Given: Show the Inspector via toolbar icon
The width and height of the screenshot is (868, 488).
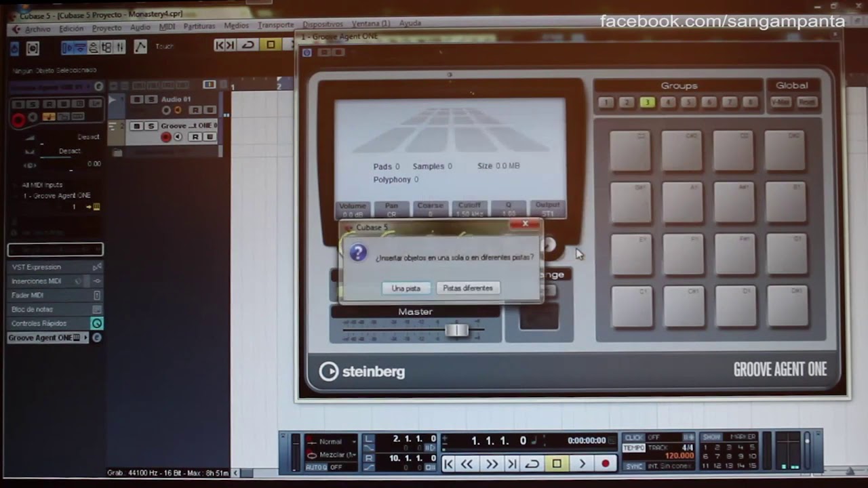Looking at the screenshot, I should pos(67,47).
